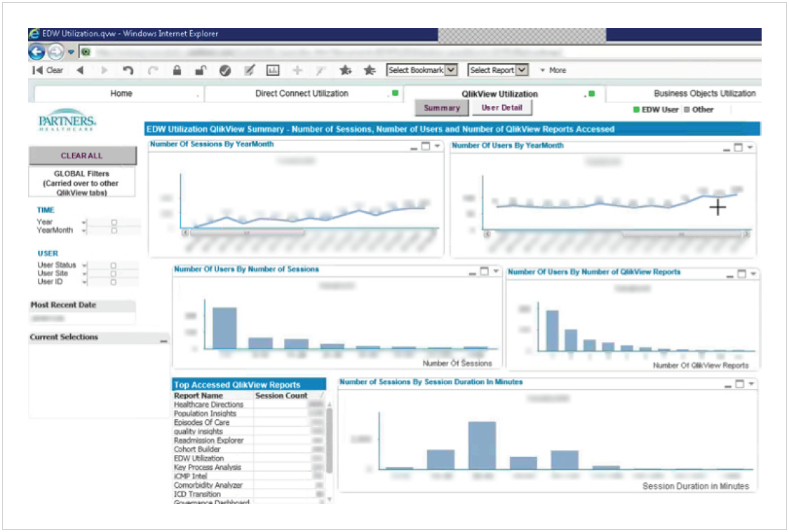789x532 pixels.
Task: Minimize the Current Selections box
Action: (x=163, y=341)
